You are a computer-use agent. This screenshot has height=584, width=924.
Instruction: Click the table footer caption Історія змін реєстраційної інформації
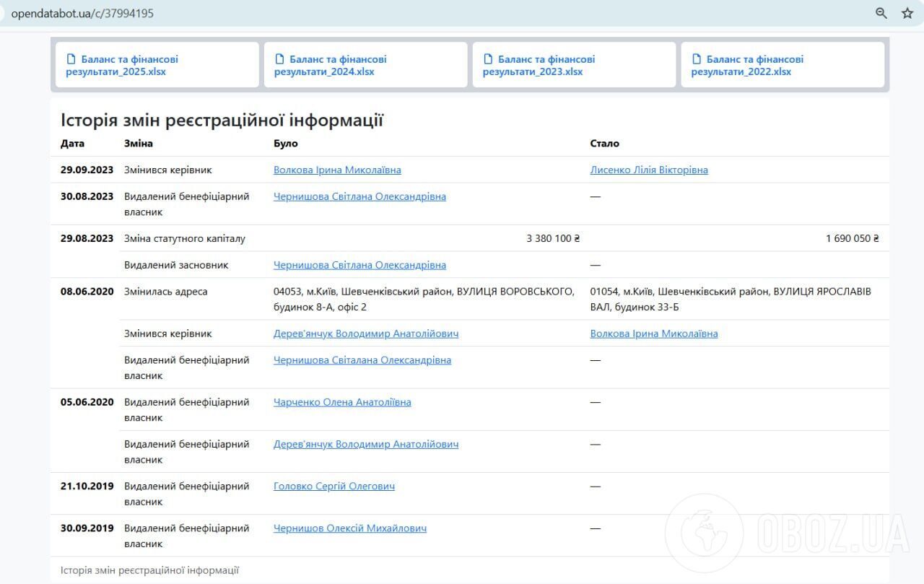[x=150, y=570]
